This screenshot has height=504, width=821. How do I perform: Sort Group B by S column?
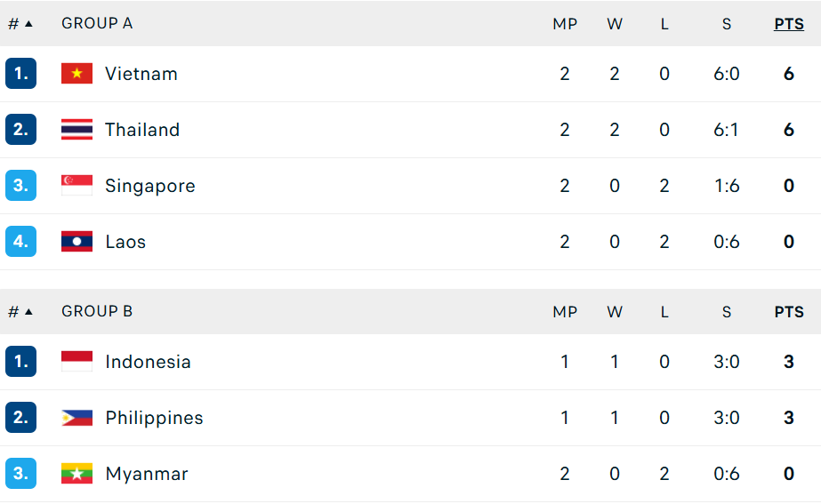pos(727,312)
